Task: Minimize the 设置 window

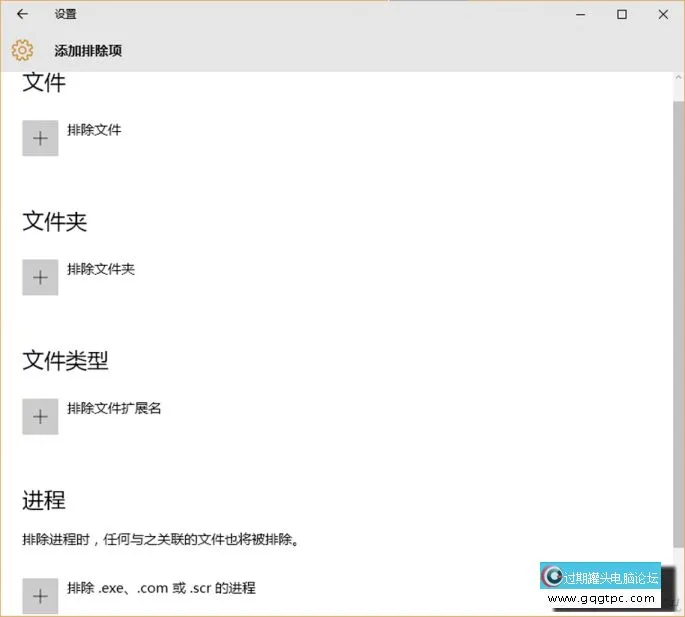Action: click(581, 14)
